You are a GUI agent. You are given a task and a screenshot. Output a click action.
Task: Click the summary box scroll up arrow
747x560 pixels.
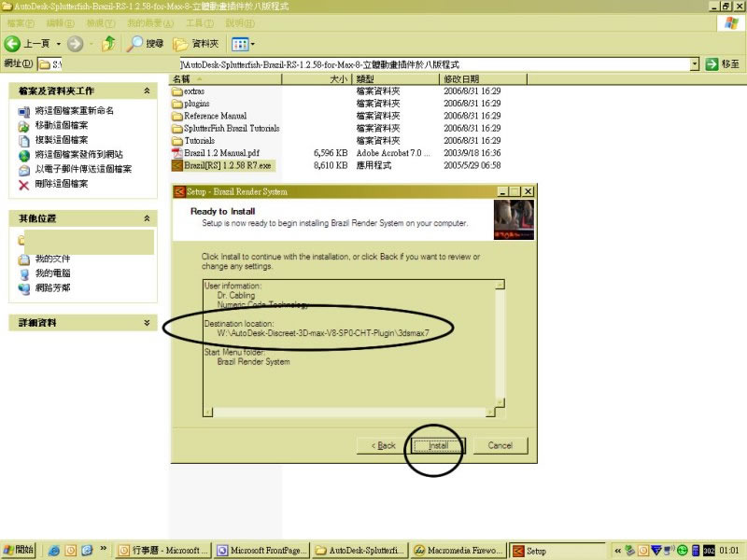tap(500, 285)
